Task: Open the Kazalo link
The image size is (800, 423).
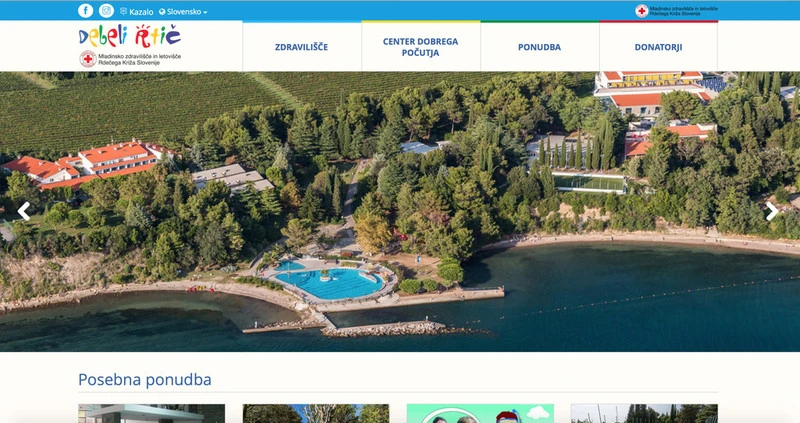Action: [x=141, y=12]
